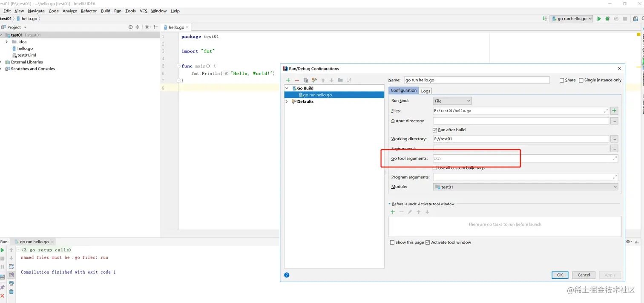Expand the .idea folder
This screenshot has width=644, height=303.
[6, 42]
